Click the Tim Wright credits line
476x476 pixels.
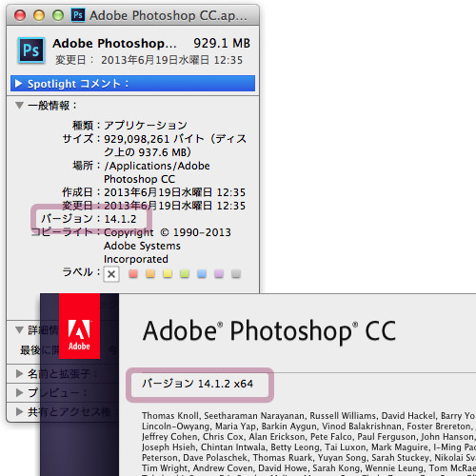[x=308, y=468]
